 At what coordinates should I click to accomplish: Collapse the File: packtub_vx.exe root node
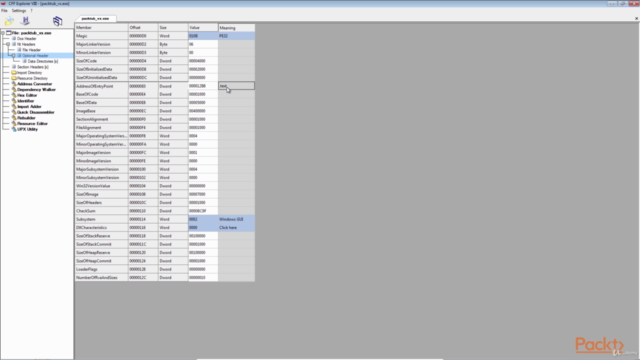click(x=3, y=33)
